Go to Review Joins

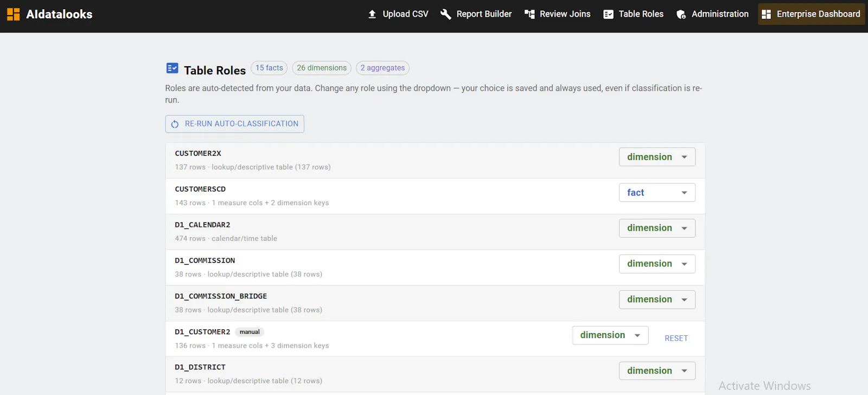click(x=558, y=14)
